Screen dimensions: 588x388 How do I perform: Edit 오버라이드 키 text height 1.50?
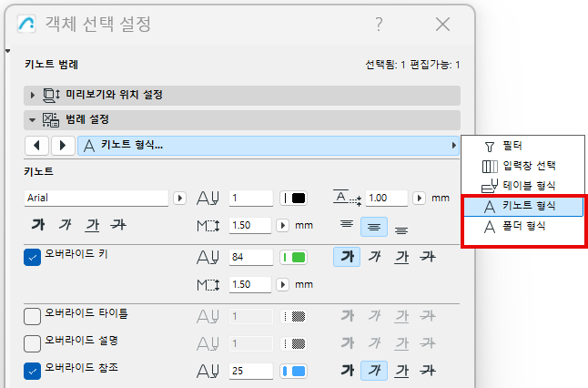250,285
